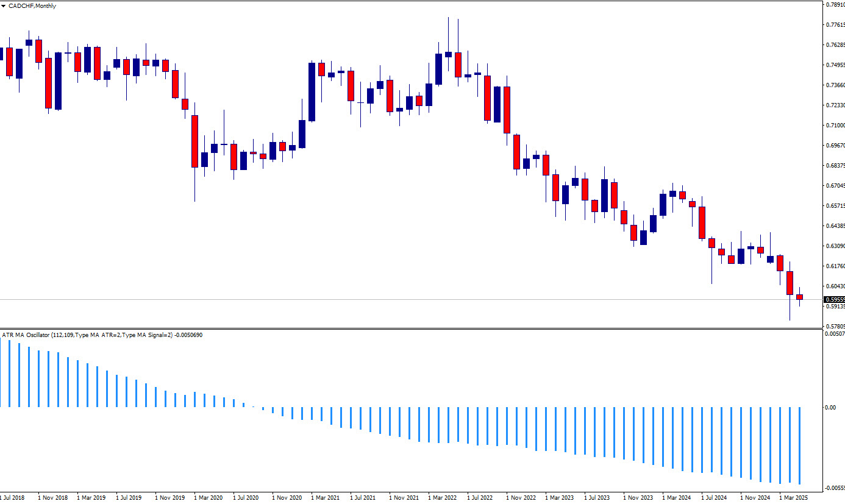This screenshot has width=845, height=504.
Task: Click the 0.64385 price axis label
Action: tap(834, 226)
